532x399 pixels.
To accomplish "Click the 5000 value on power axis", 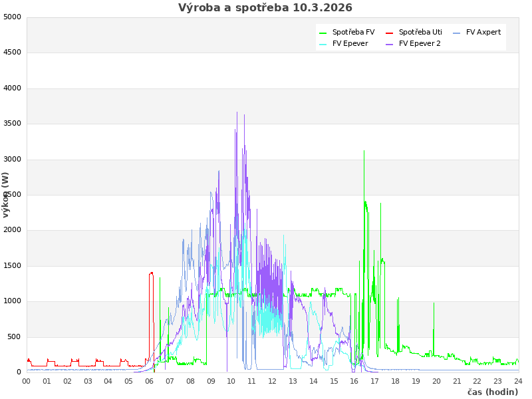I will pos(12,17).
